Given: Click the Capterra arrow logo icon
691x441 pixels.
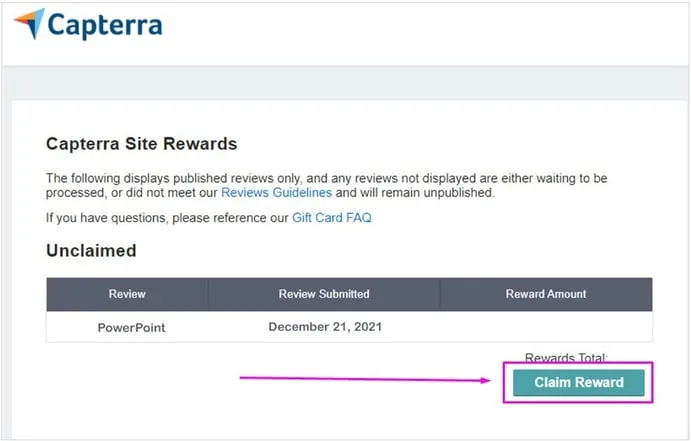Looking at the screenshot, I should click(30, 23).
